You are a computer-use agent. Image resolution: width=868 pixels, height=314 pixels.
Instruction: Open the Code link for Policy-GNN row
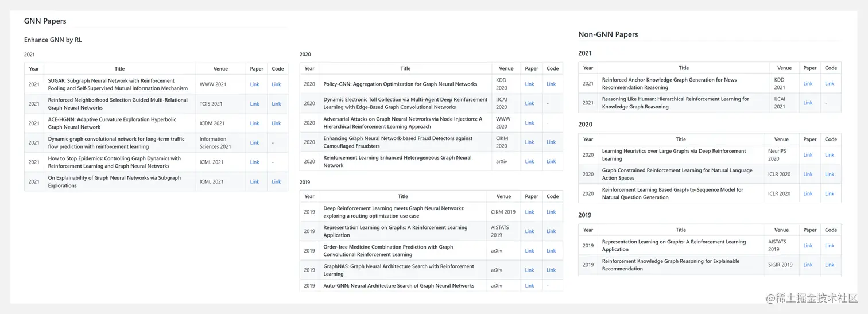[x=551, y=84]
